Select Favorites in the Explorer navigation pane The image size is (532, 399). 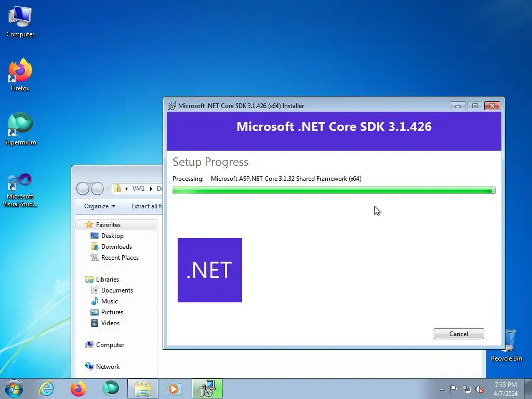point(116,224)
